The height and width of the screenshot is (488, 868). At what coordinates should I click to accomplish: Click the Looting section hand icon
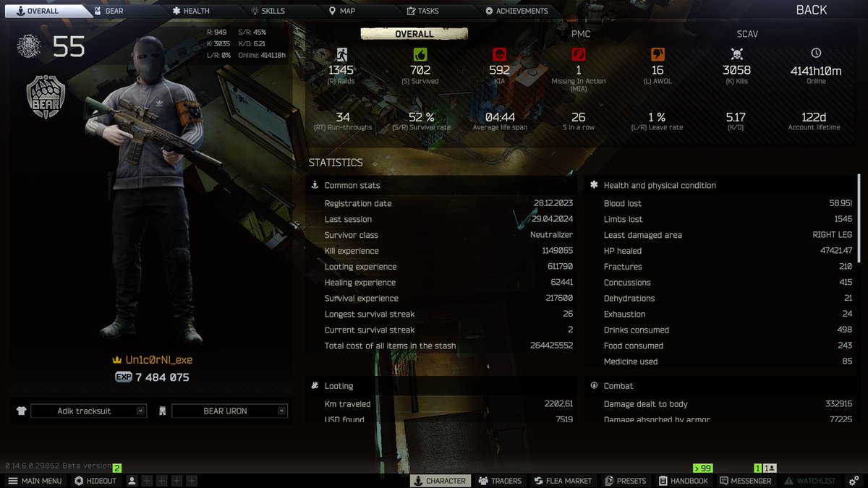coord(315,386)
